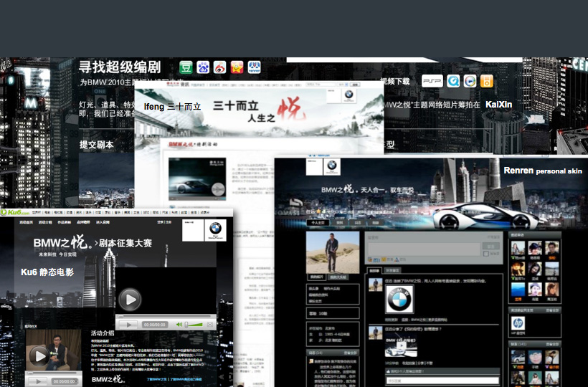The width and height of the screenshot is (588, 387).
Task: Open first item in Ku6 campaign menu
Action: (x=27, y=222)
